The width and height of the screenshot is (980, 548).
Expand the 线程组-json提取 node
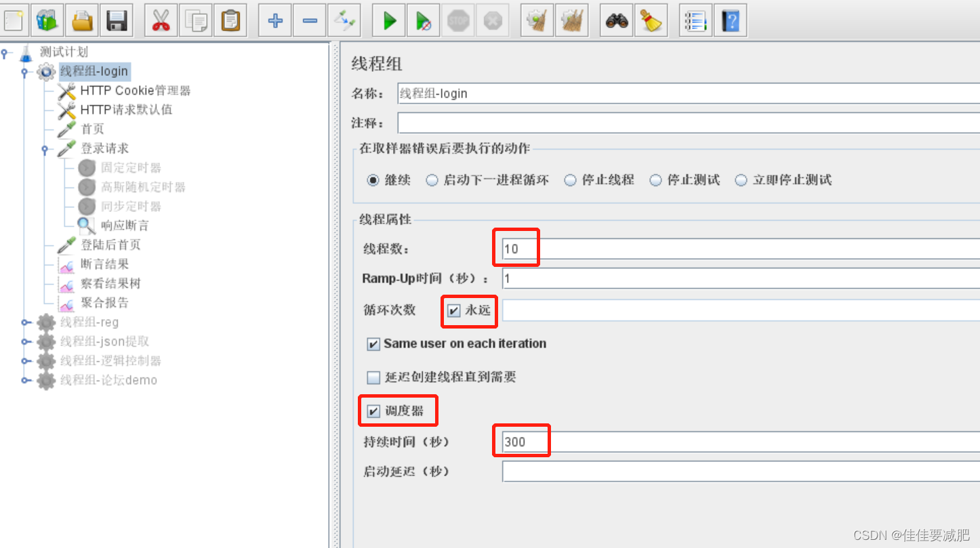point(26,341)
